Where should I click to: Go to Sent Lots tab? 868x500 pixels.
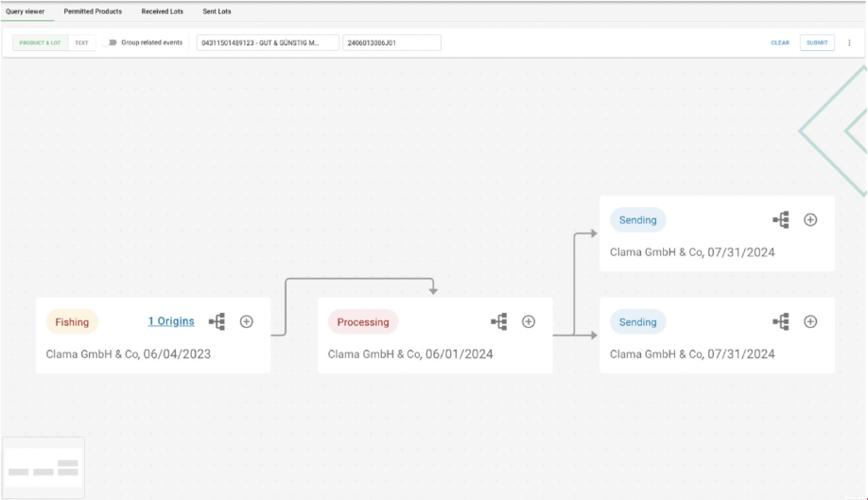[x=217, y=11]
